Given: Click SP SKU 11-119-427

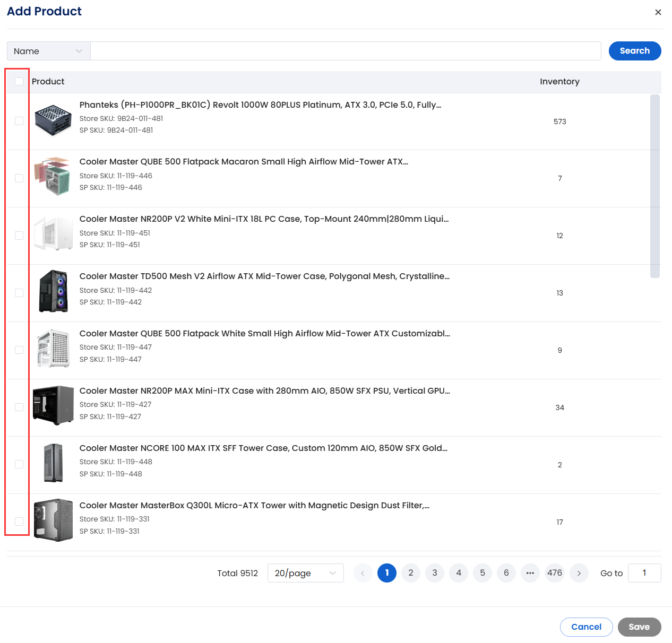Looking at the screenshot, I should click(x=110, y=416).
